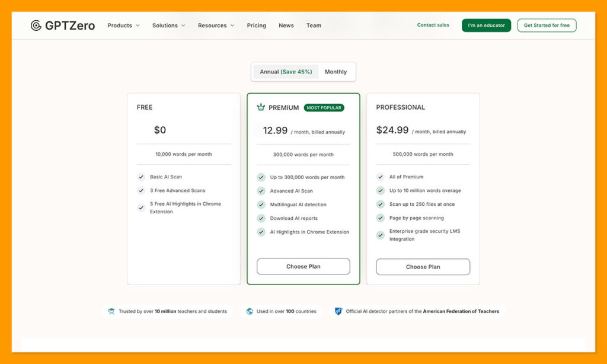607x364 pixels.
Task: Click the 12.99 premium price
Action: click(x=275, y=130)
